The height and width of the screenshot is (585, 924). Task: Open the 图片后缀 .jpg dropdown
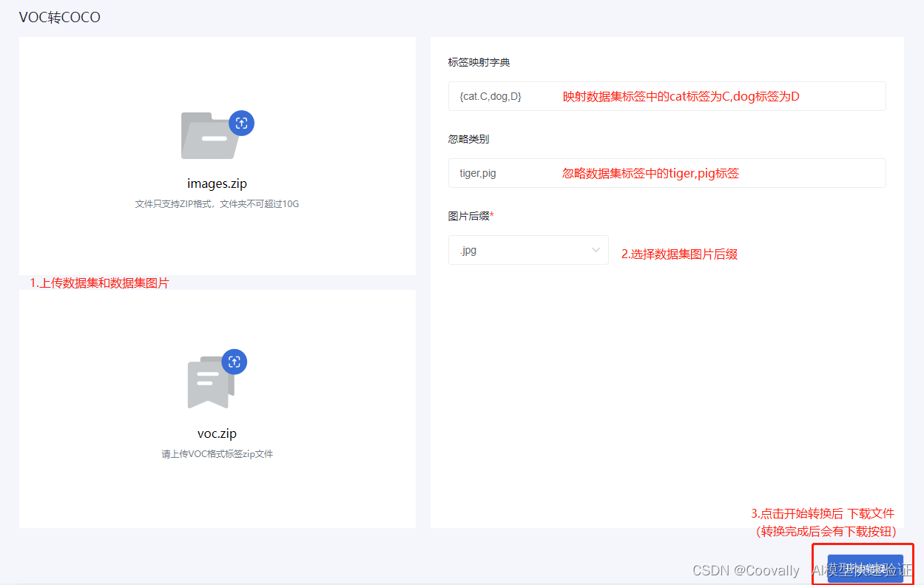pos(528,250)
